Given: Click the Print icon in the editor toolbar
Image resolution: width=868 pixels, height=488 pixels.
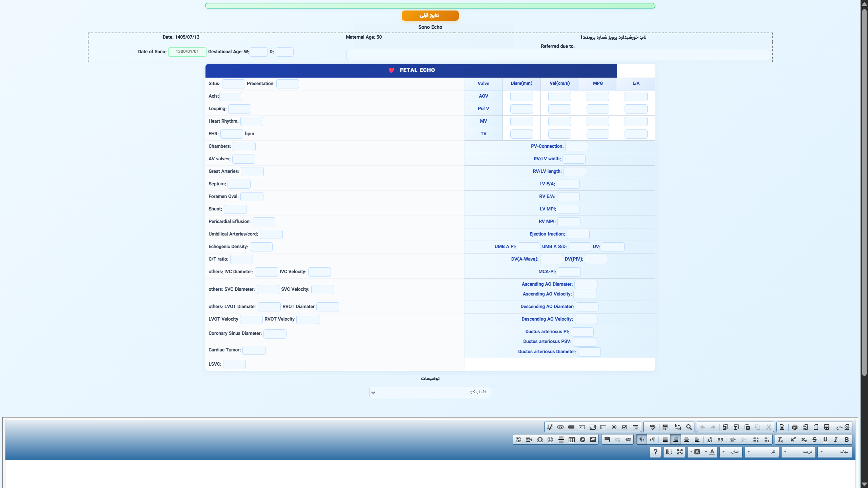Looking at the screenshot, I should (794, 427).
